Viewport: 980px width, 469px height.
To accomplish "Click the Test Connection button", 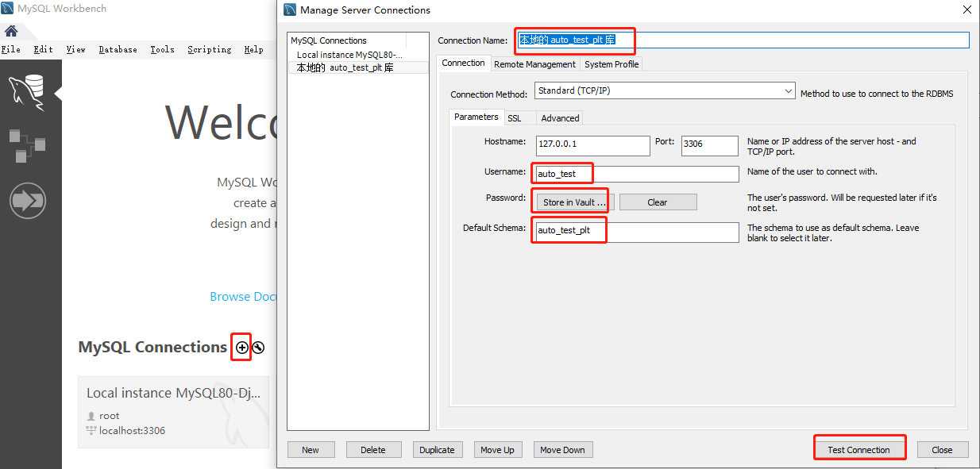I will (x=858, y=450).
